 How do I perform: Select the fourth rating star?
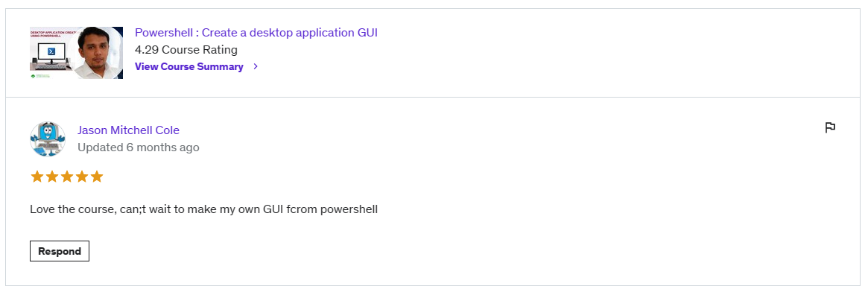pos(82,177)
